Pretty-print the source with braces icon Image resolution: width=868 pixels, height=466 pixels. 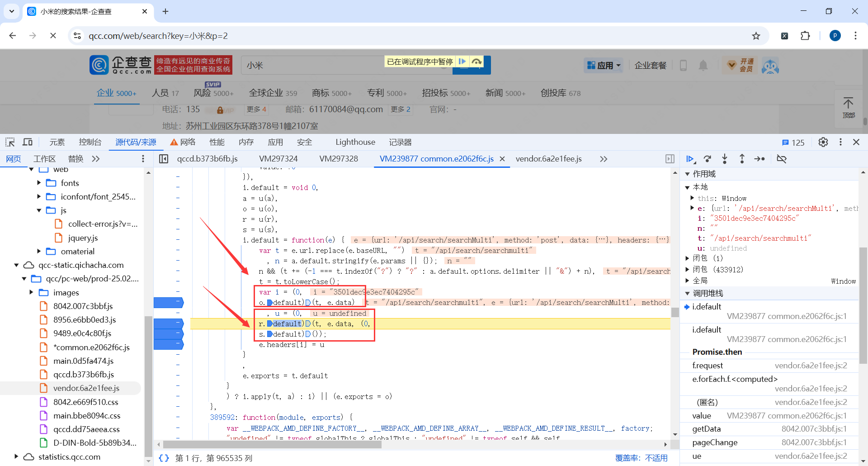pyautogui.click(x=164, y=458)
